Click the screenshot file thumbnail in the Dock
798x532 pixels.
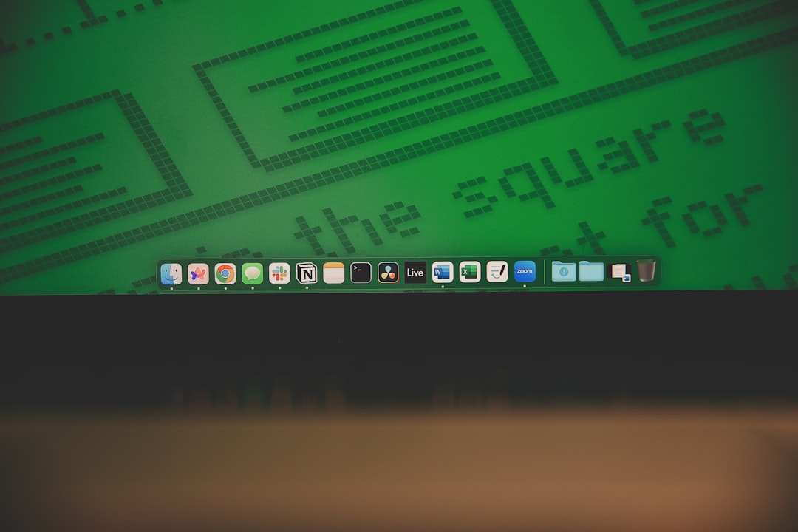619,273
